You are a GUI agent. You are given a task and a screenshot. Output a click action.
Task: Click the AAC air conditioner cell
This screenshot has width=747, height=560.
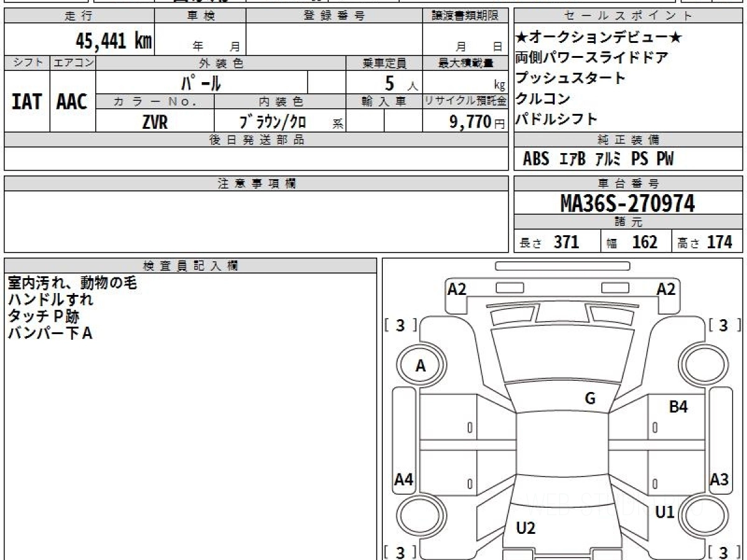pyautogui.click(x=72, y=101)
